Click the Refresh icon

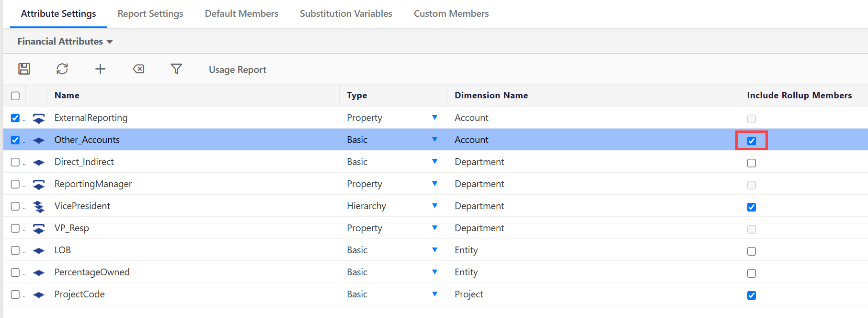62,69
